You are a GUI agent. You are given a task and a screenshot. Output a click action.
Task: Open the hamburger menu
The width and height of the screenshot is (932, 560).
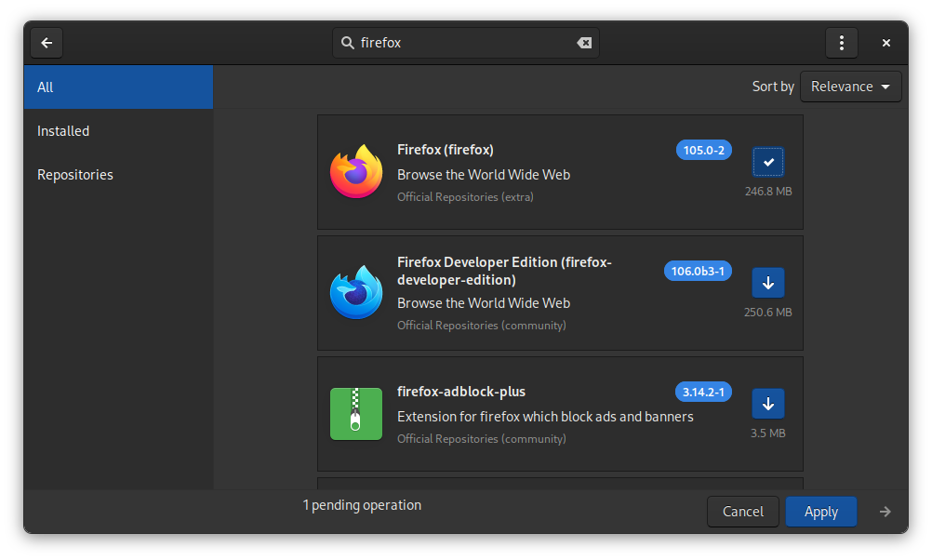tap(841, 42)
